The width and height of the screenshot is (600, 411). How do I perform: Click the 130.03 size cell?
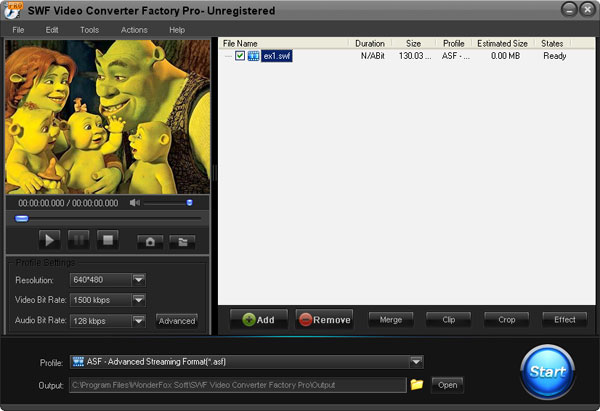click(415, 56)
